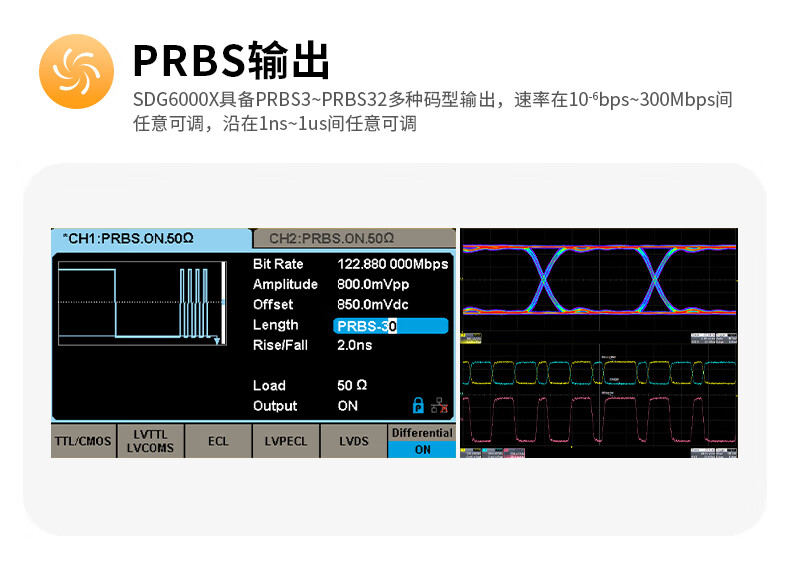790x574 pixels.
Task: Select the LVTTL LVCOMS preset softkey
Action: [151, 441]
